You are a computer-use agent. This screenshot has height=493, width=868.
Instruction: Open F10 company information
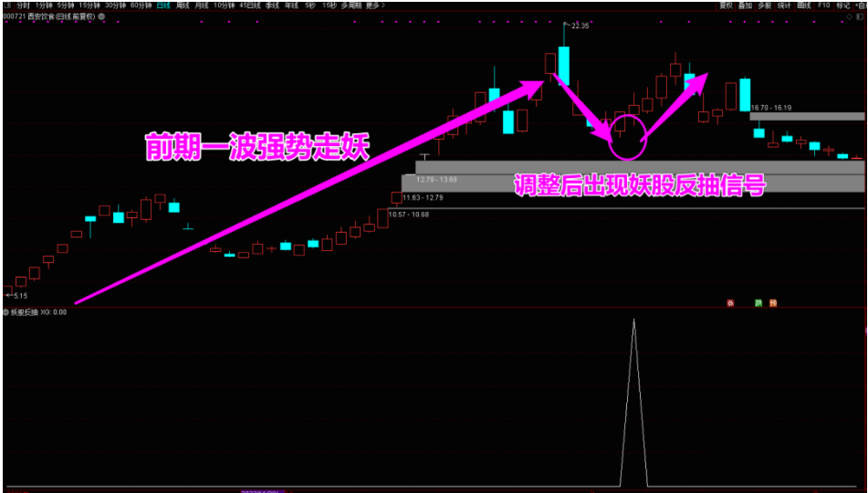point(823,5)
